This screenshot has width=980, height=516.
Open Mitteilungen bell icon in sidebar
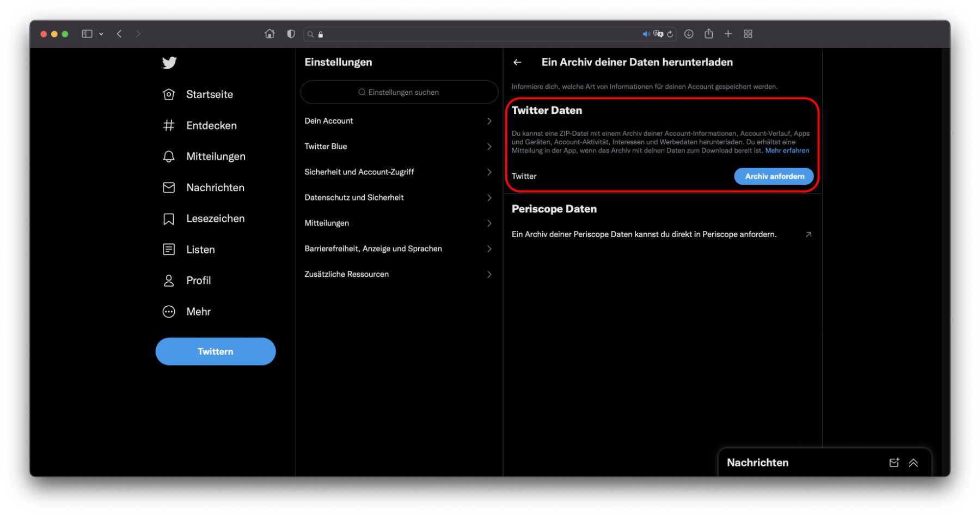point(169,157)
